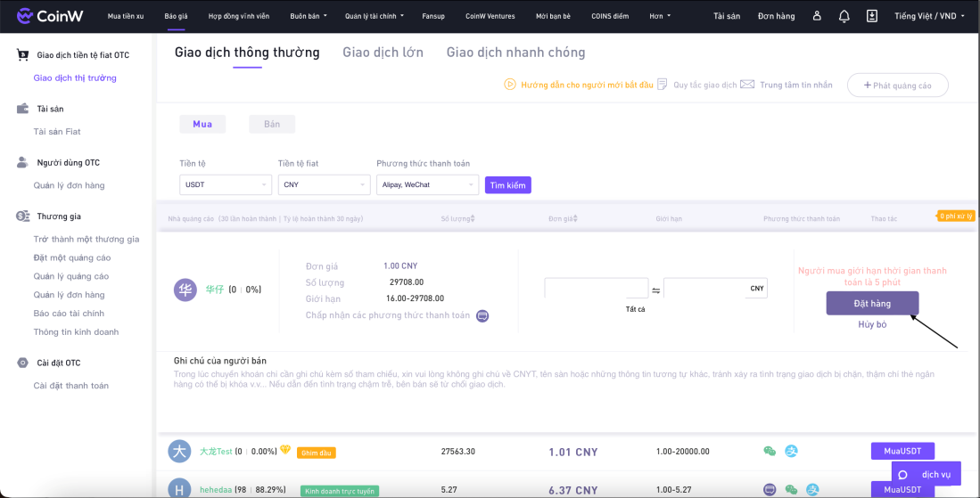Open Hợp đồng vĩnh viễn menu item
Image resolution: width=980 pixels, height=498 pixels.
[x=239, y=16]
